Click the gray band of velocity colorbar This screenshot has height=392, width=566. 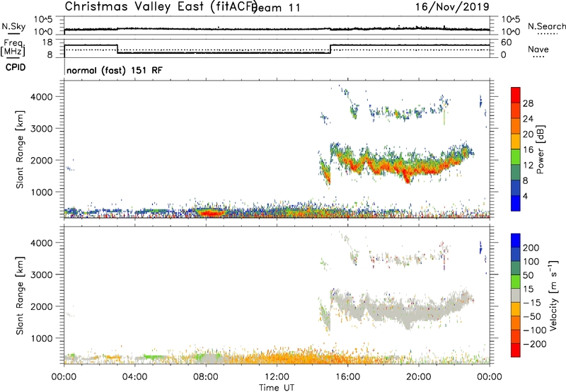[x=516, y=296]
